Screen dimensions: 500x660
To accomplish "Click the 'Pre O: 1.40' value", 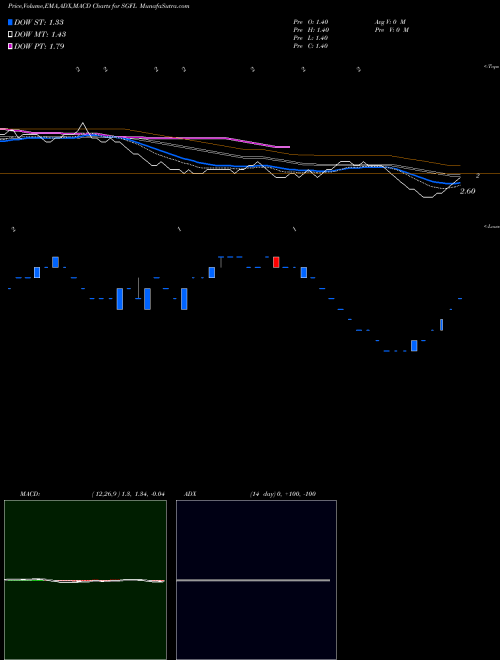I will (311, 22).
